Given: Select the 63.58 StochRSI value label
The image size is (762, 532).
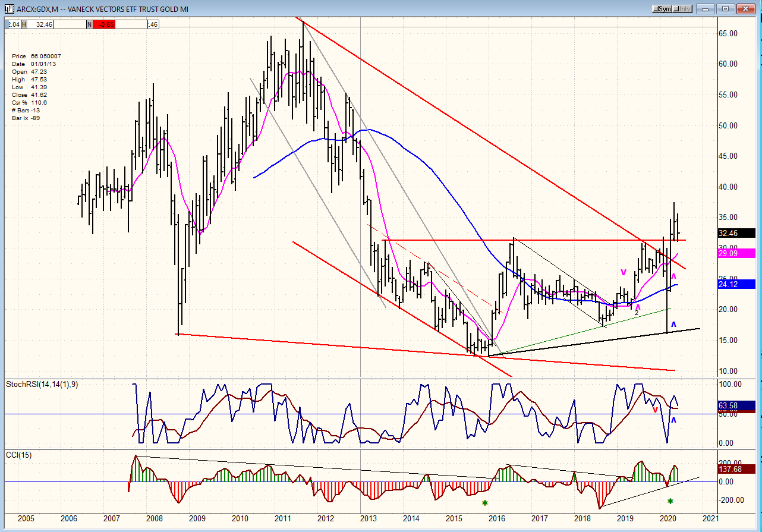Looking at the screenshot, I should coord(736,405).
